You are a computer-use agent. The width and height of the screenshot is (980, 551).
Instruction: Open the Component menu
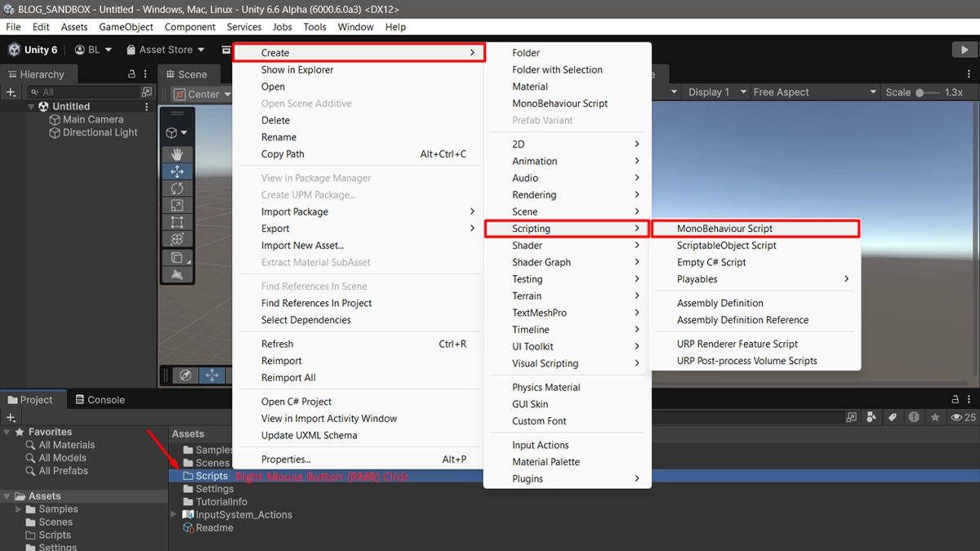tap(190, 27)
